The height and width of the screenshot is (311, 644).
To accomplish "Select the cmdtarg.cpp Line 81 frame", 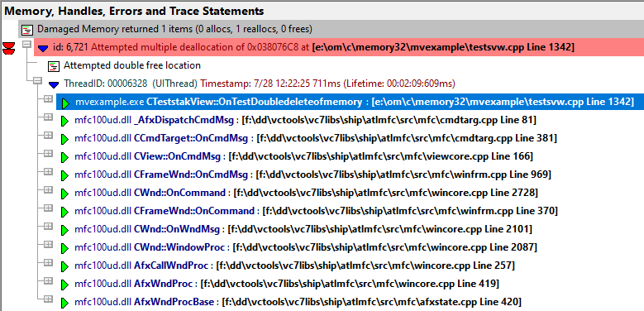I will pyautogui.click(x=305, y=121).
